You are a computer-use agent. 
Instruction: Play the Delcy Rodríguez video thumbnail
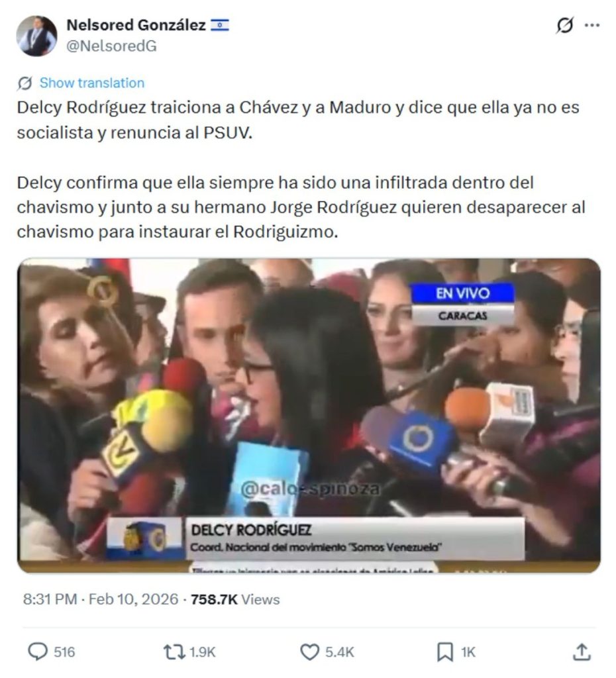coord(309,416)
